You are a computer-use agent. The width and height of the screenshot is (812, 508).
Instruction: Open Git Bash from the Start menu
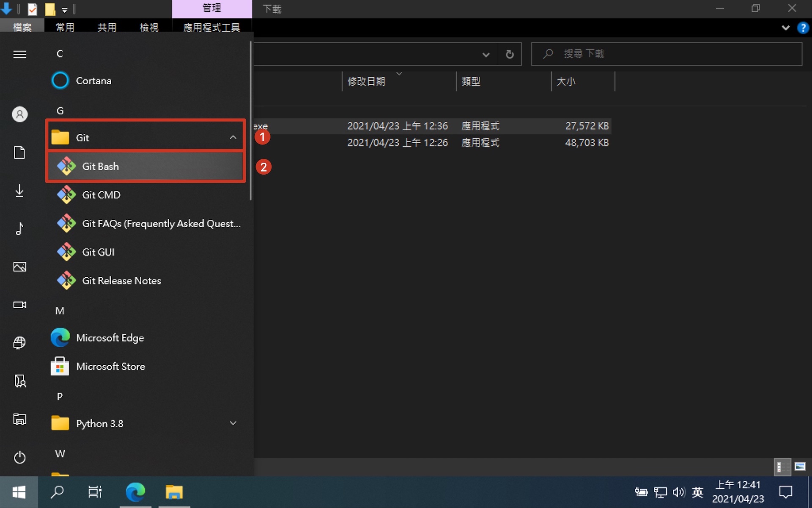click(x=145, y=166)
